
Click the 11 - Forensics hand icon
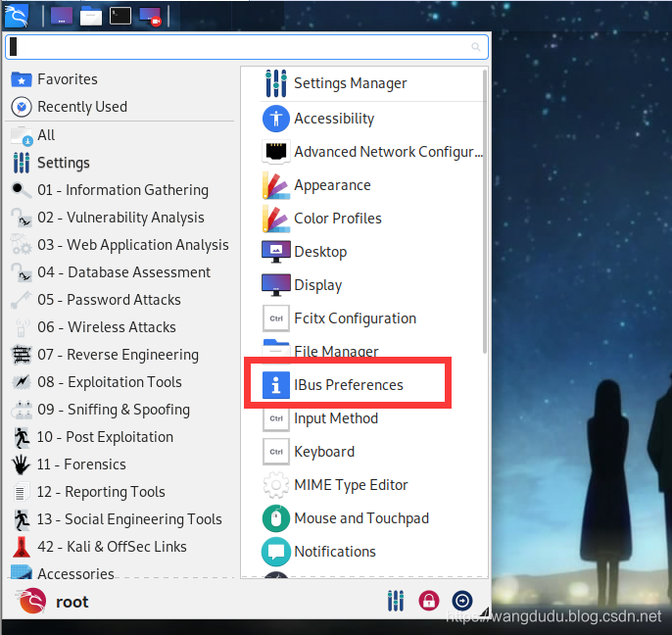point(21,464)
